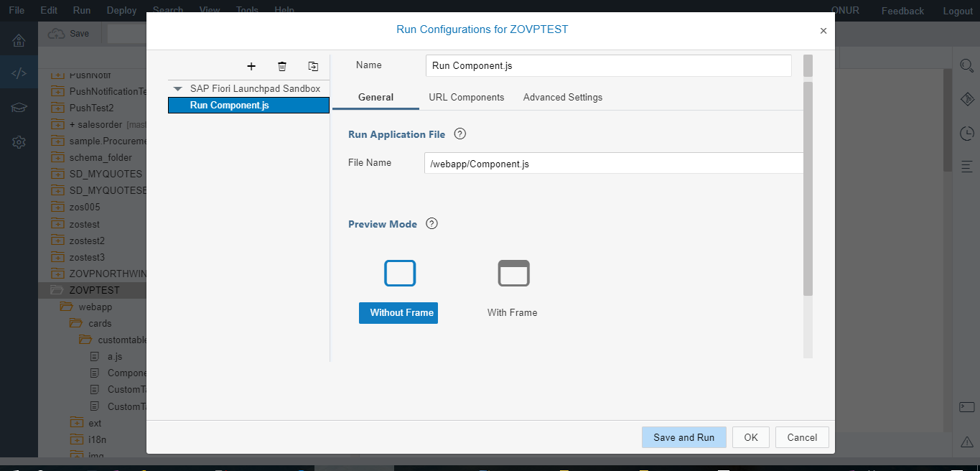Select the Run Component.js configuration
Image resolution: width=980 pixels, height=471 pixels.
(248, 106)
